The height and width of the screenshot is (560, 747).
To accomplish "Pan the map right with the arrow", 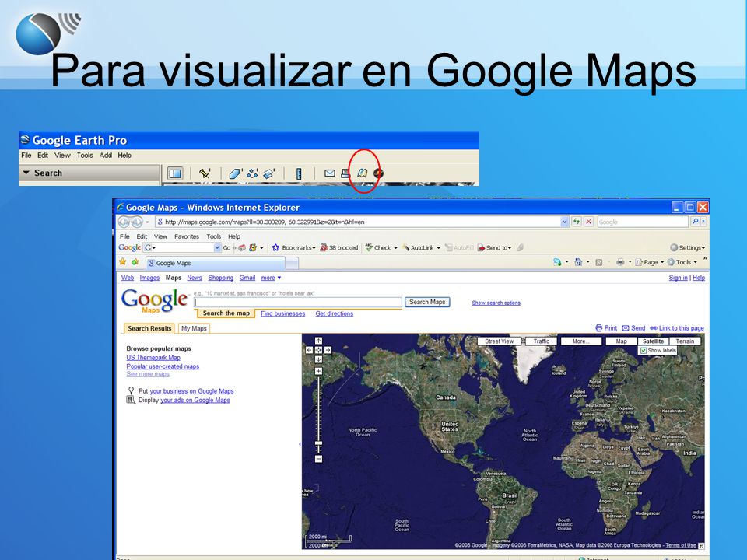I will 328,350.
